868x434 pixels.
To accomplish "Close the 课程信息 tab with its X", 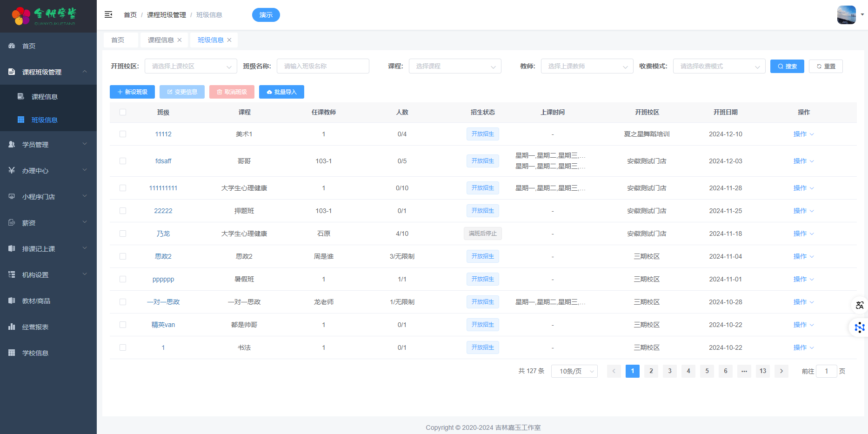I will pyautogui.click(x=180, y=40).
